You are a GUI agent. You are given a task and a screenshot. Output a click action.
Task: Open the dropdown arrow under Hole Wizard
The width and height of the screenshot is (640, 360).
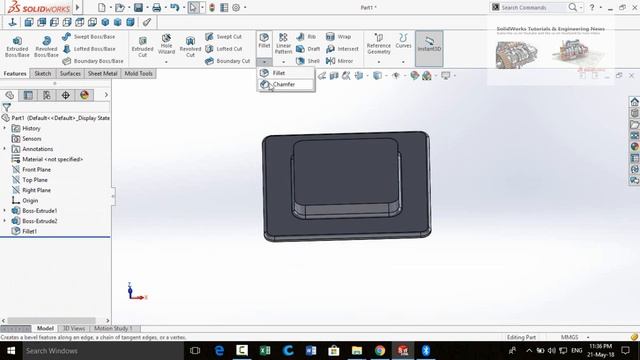pos(166,62)
